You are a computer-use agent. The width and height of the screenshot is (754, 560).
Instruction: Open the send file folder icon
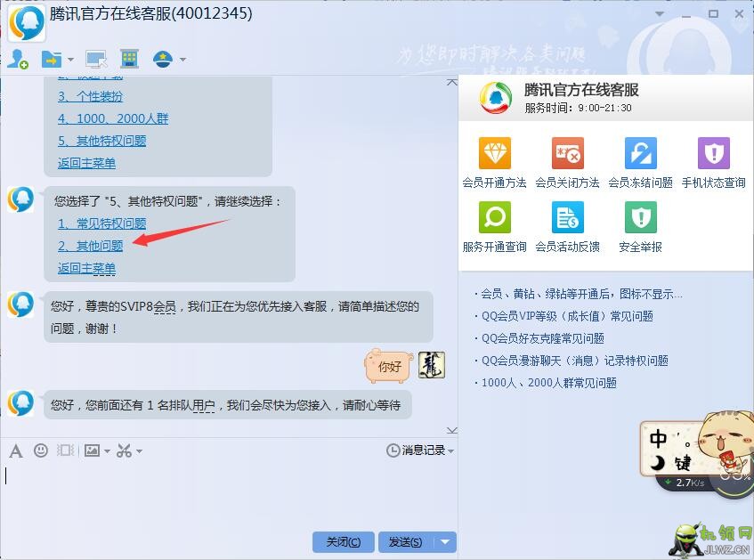tap(52, 59)
